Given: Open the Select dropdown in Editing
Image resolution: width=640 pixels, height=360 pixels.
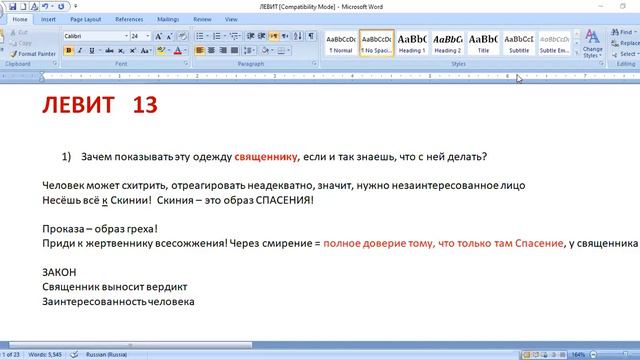Looking at the screenshot, I should click(625, 54).
